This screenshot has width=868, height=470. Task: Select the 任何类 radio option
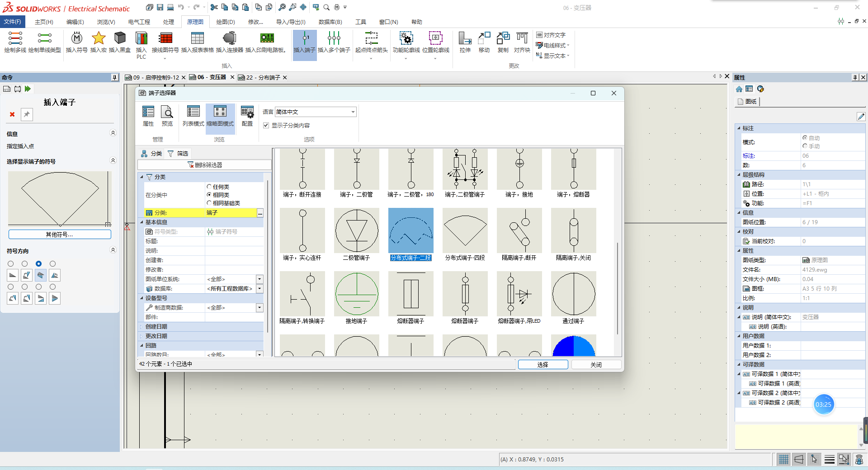coord(209,187)
